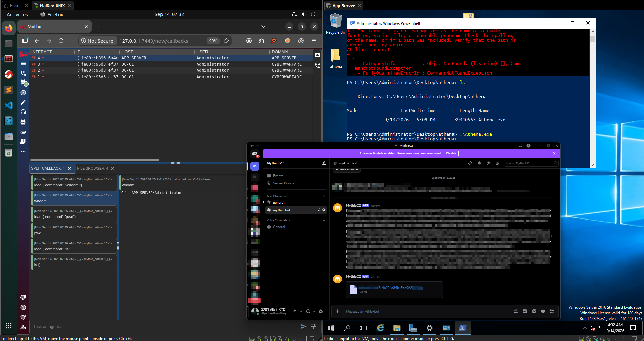Open Discord Inbox icon in title bar
Viewport: 644px width, 341px height.
coord(520,146)
